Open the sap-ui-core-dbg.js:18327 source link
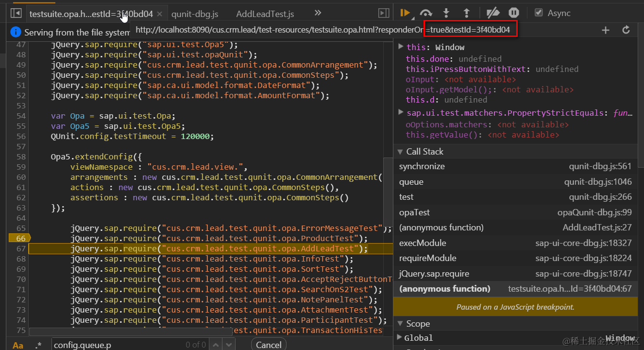Viewport: 644px width, 350px height. pyautogui.click(x=583, y=243)
